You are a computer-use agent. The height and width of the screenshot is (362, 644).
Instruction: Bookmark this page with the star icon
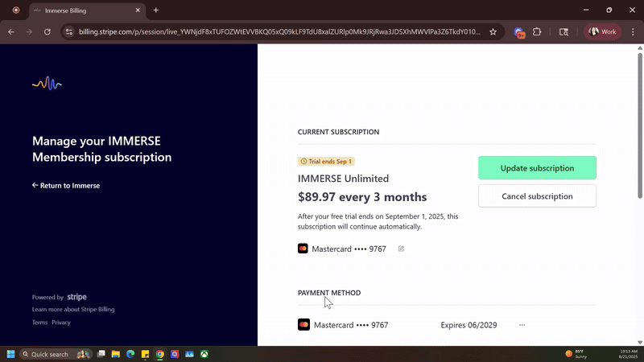click(493, 32)
